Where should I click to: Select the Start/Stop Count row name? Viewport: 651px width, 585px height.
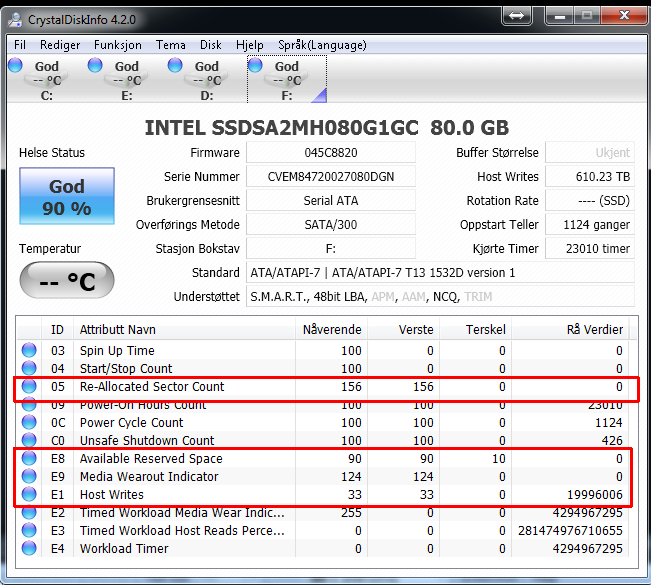(x=126, y=368)
